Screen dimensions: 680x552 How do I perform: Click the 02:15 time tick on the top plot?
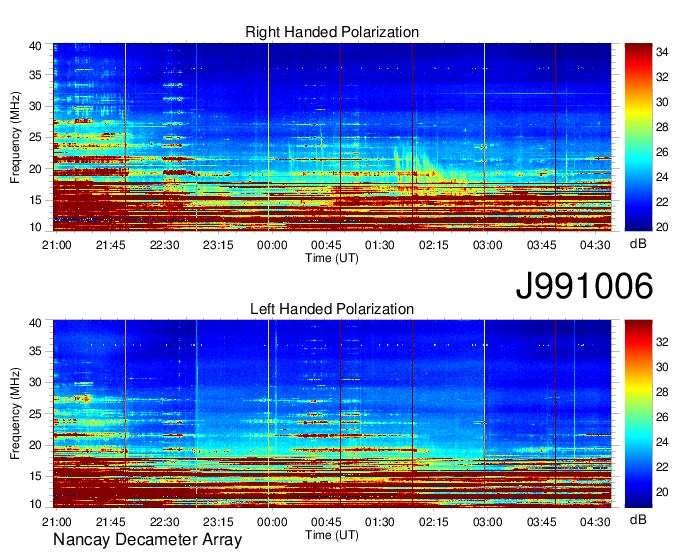pyautogui.click(x=434, y=245)
